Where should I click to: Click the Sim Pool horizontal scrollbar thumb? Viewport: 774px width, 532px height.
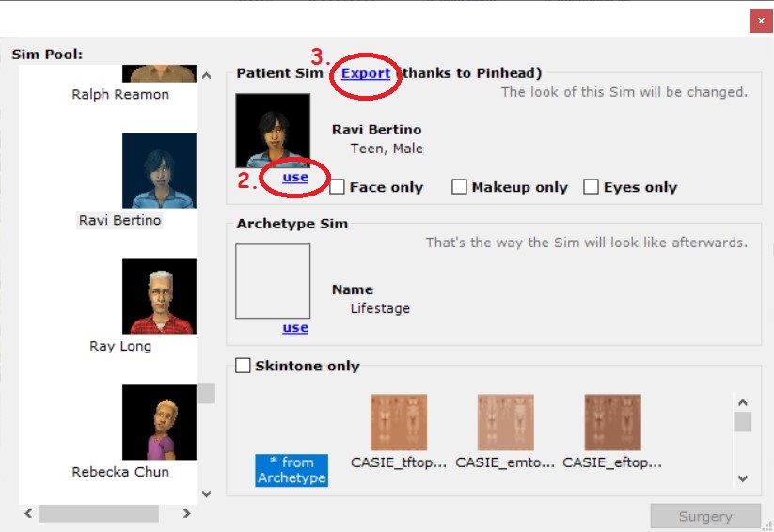tap(99, 513)
